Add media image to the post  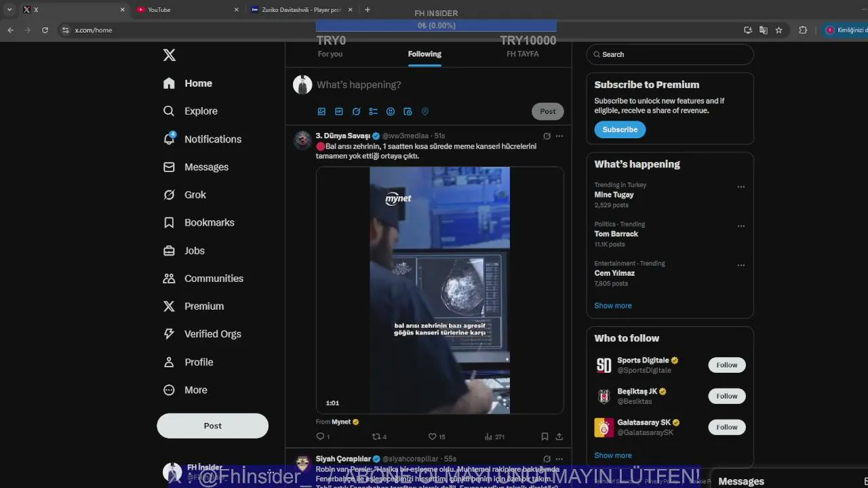tap(321, 112)
